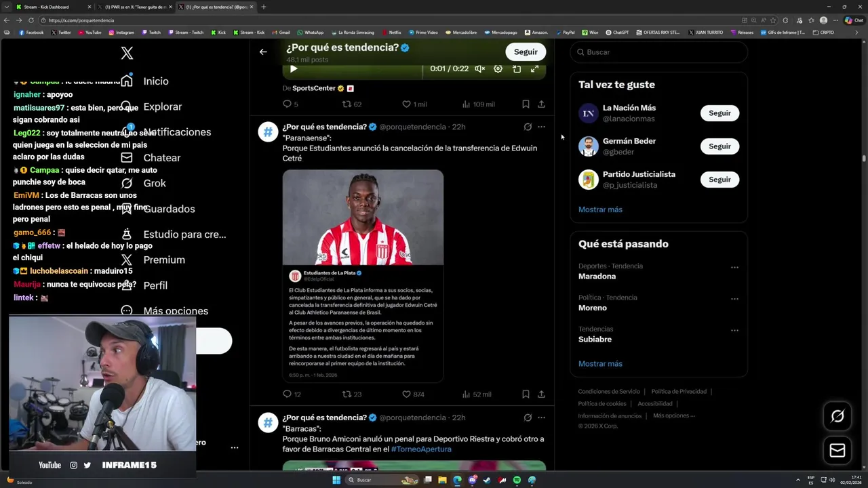Expand Más opciones in the X sidebar
868x488 pixels.
coord(164,310)
